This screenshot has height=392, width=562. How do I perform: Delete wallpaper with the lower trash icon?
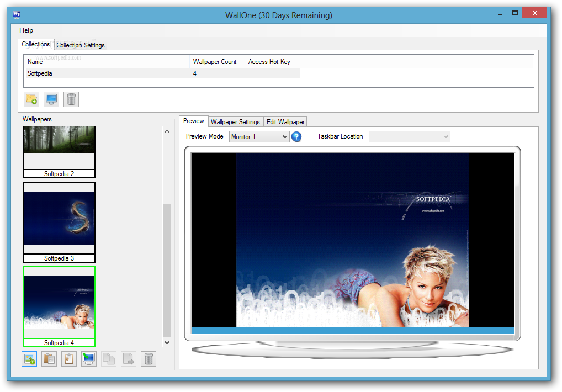pos(149,359)
